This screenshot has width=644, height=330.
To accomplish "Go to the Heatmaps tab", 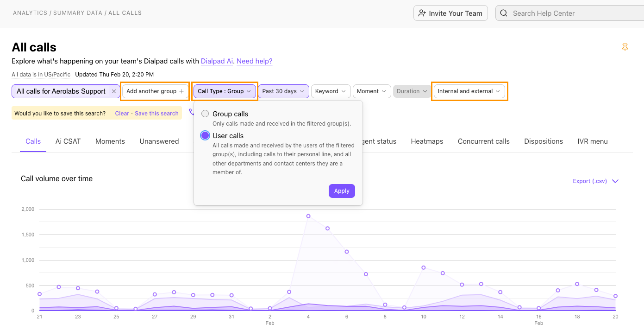I will click(427, 141).
